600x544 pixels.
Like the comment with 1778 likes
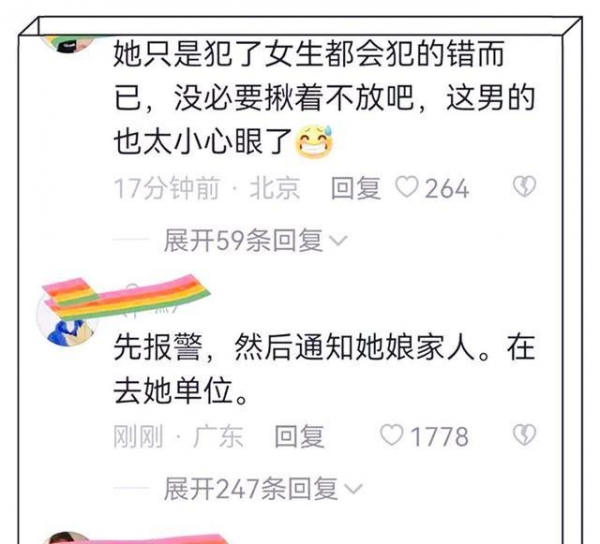(x=391, y=436)
